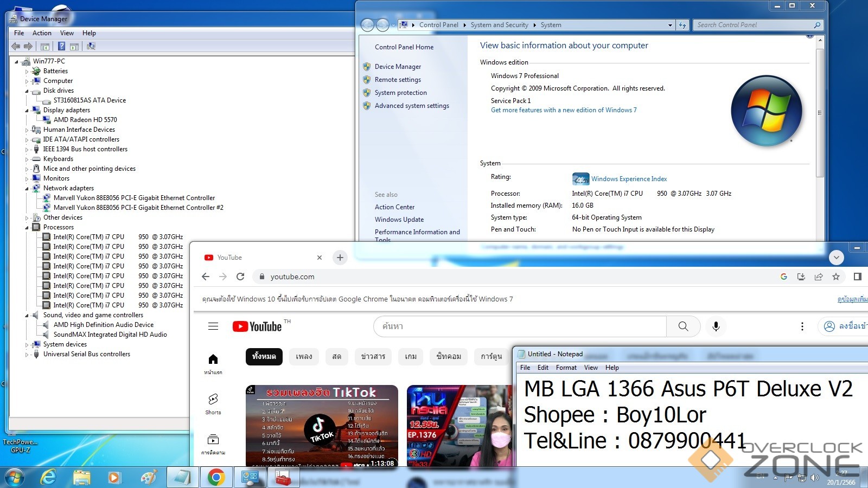
Task: Open the YouTube hamburger guide menu
Action: pos(213,326)
